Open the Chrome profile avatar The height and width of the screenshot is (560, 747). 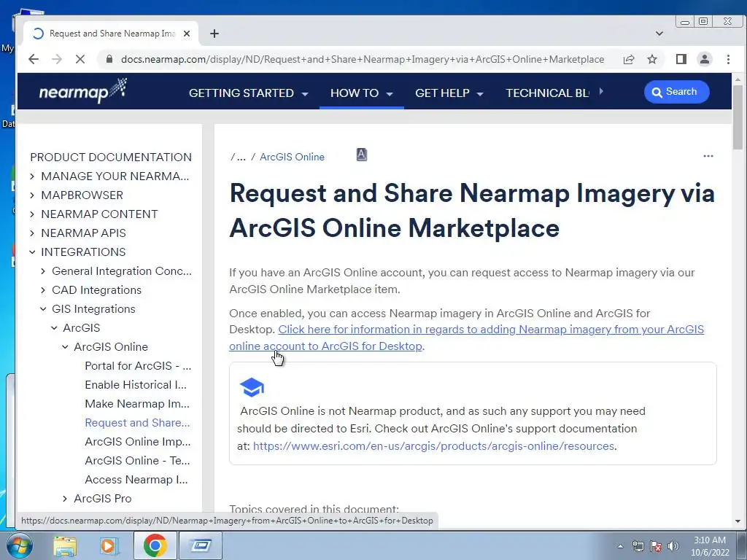coord(705,59)
